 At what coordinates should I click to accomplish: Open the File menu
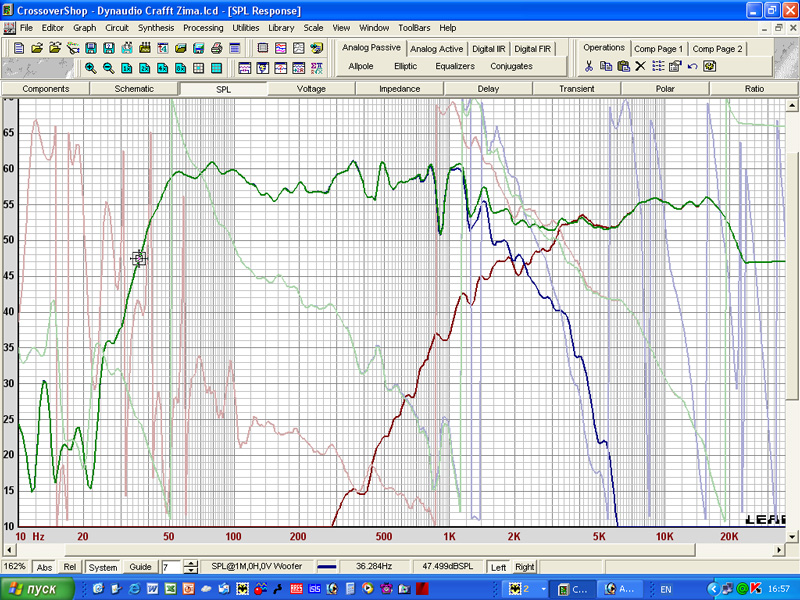coord(26,28)
